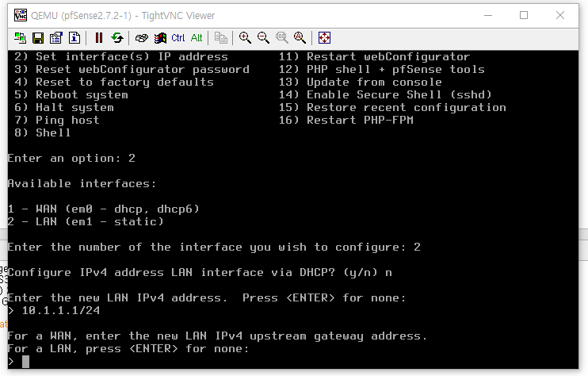Click '7) Ping host' menu line

[x=57, y=121]
